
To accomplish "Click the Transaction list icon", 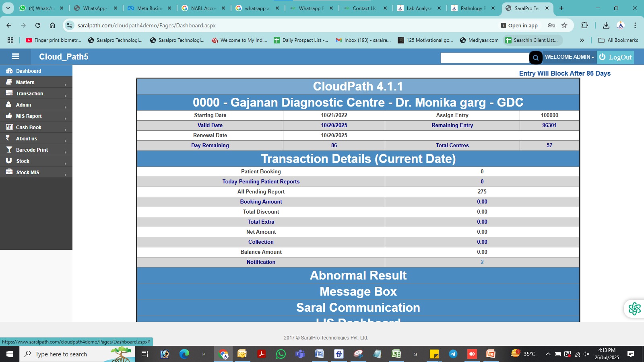I will [x=9, y=93].
